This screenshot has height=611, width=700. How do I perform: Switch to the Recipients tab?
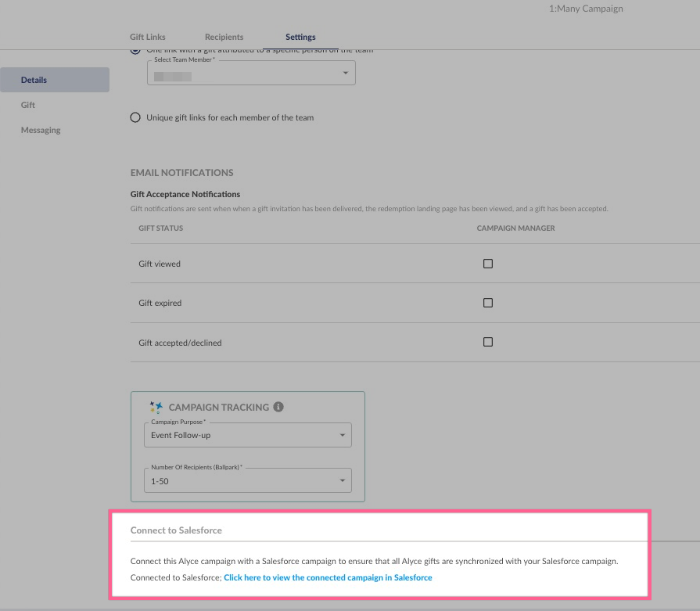click(224, 37)
